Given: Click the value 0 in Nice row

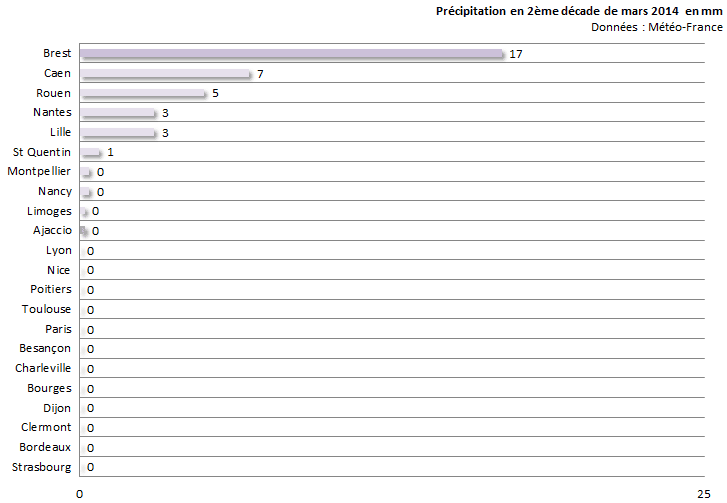Looking at the screenshot, I should [90, 270].
